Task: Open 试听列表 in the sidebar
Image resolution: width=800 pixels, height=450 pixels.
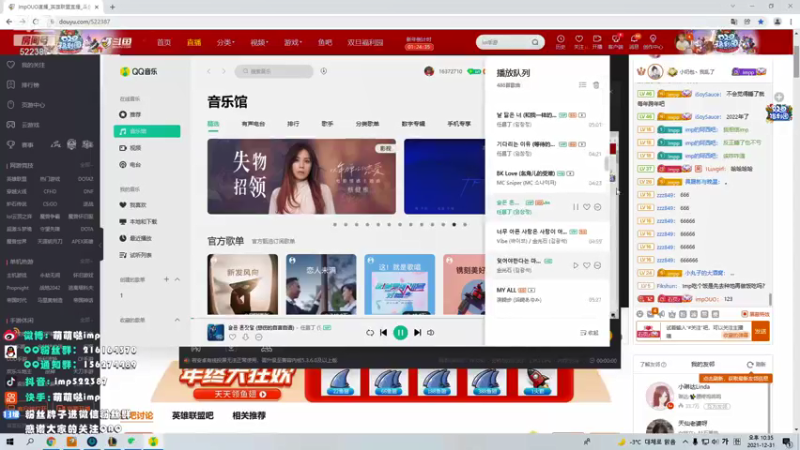Action: 136,255
